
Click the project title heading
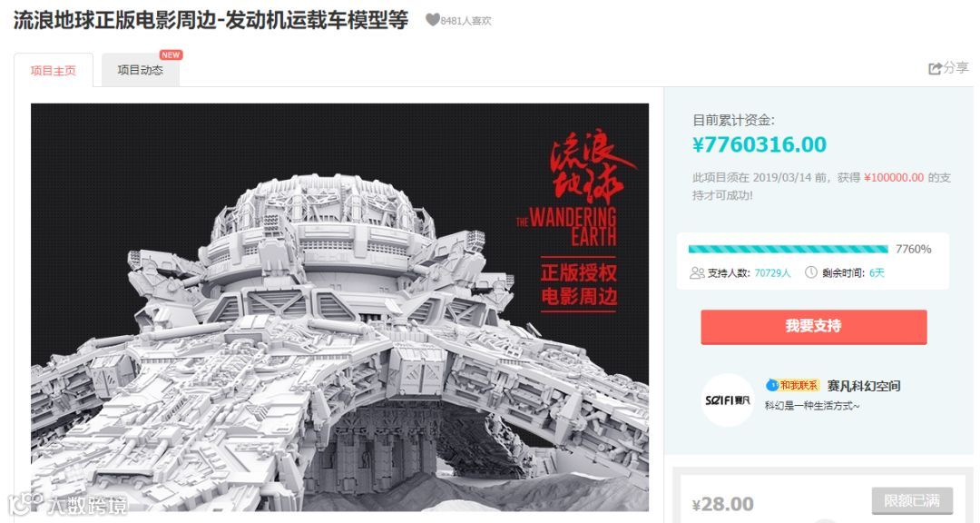tap(211, 20)
